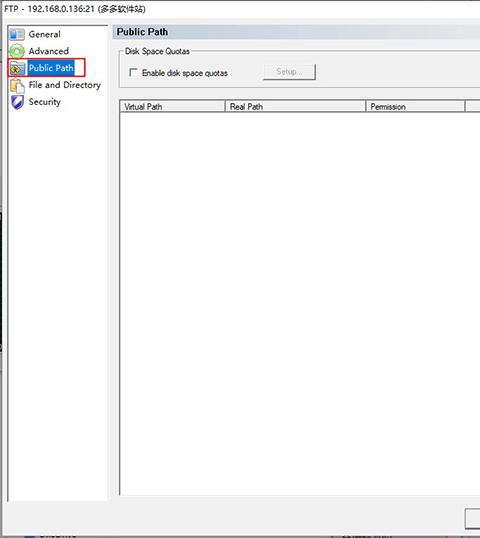Click the Setup... button
This screenshot has width=480, height=538.
pyautogui.click(x=289, y=72)
